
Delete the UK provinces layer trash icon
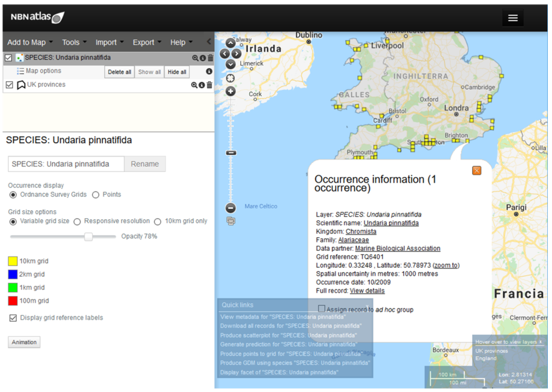210,85
